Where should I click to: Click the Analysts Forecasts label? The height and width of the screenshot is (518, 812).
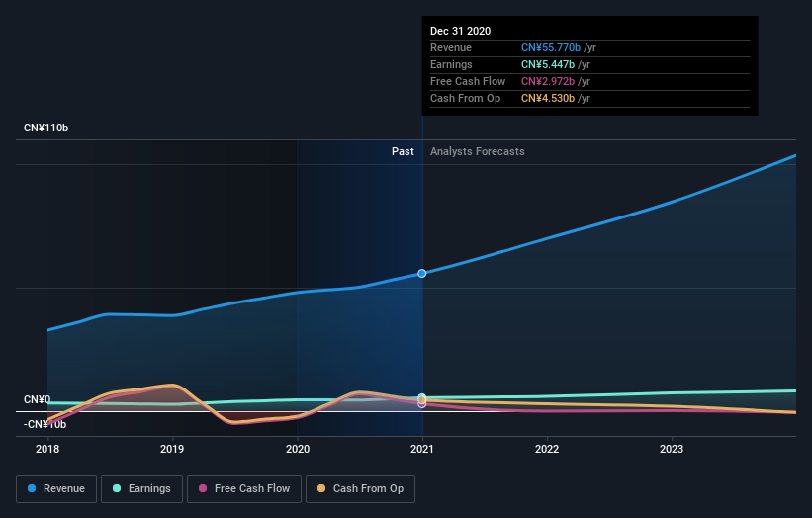tap(478, 151)
